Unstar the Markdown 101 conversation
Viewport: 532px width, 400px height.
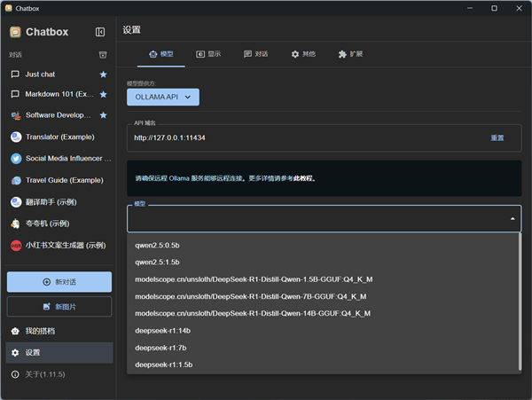coord(103,95)
